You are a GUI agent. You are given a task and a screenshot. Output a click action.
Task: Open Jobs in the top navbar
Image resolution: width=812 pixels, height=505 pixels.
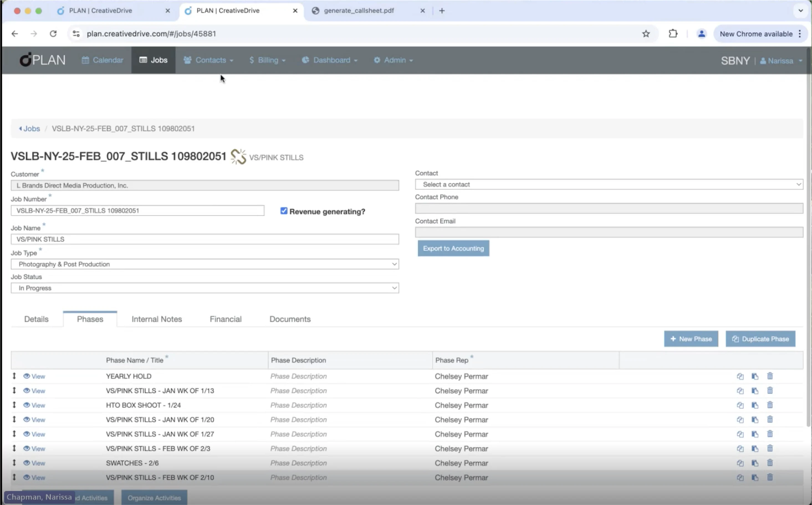point(153,60)
